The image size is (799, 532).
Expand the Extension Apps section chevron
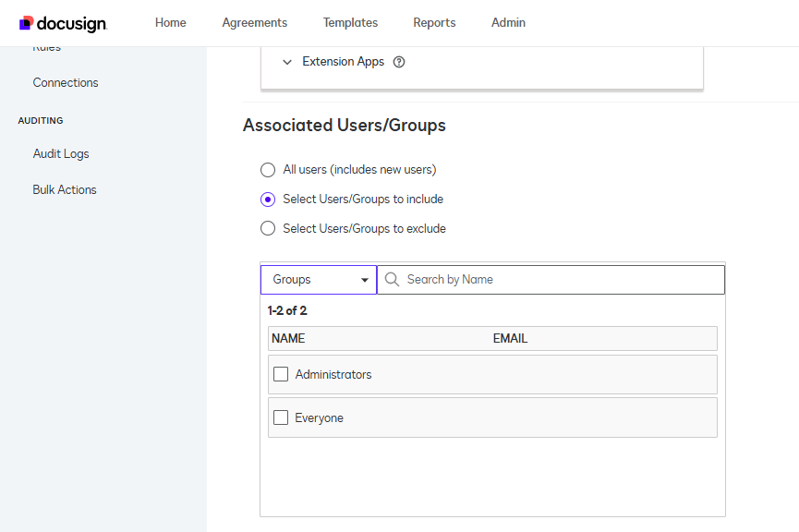coord(287,62)
